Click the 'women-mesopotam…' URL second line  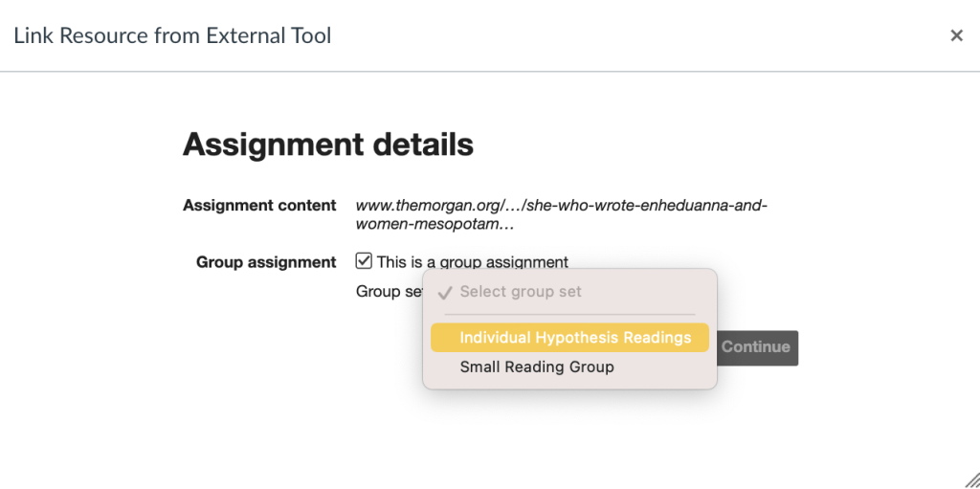pyautogui.click(x=435, y=225)
